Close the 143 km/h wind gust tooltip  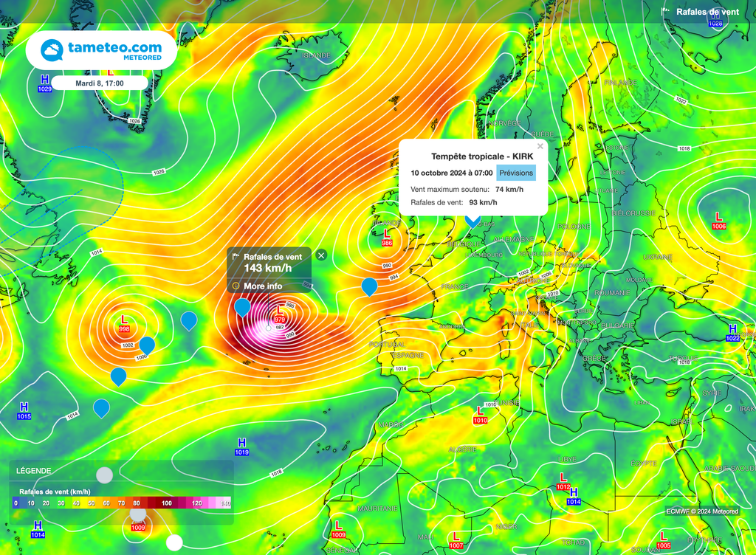click(x=321, y=255)
